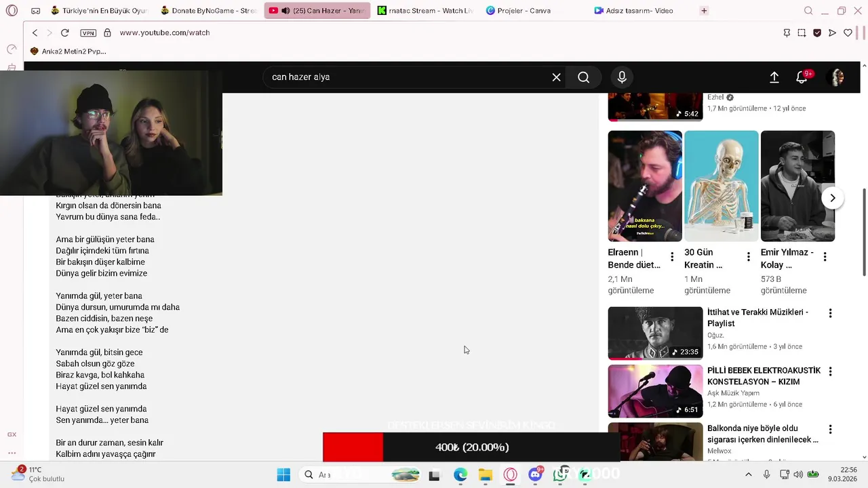Open the Emir Yılmaz short

pos(797,186)
